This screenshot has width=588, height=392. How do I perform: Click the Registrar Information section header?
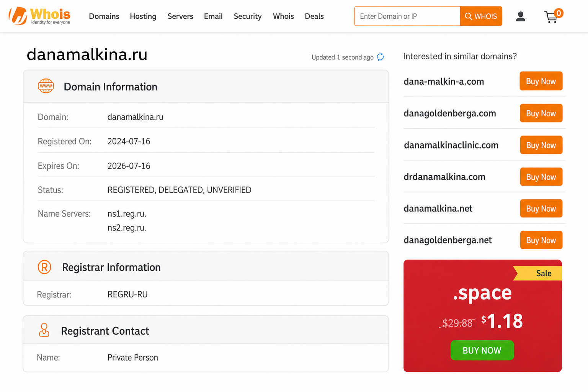pos(206,266)
